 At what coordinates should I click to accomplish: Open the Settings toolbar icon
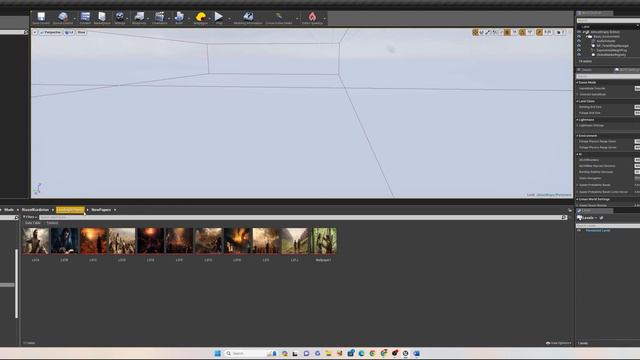(120, 17)
